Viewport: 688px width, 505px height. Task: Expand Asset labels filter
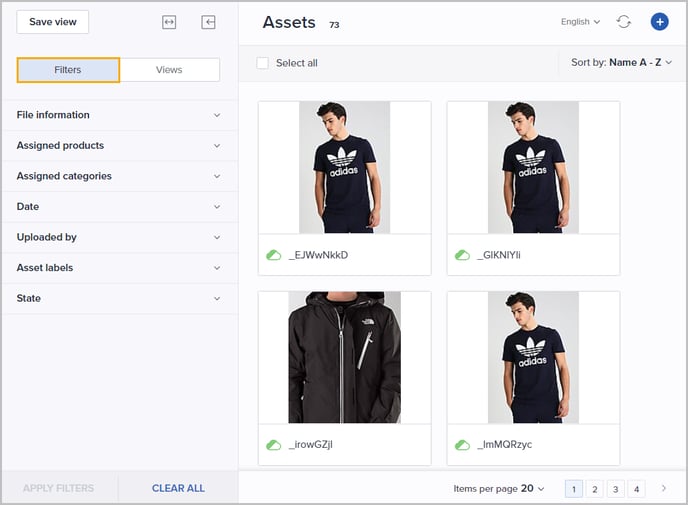coord(119,268)
